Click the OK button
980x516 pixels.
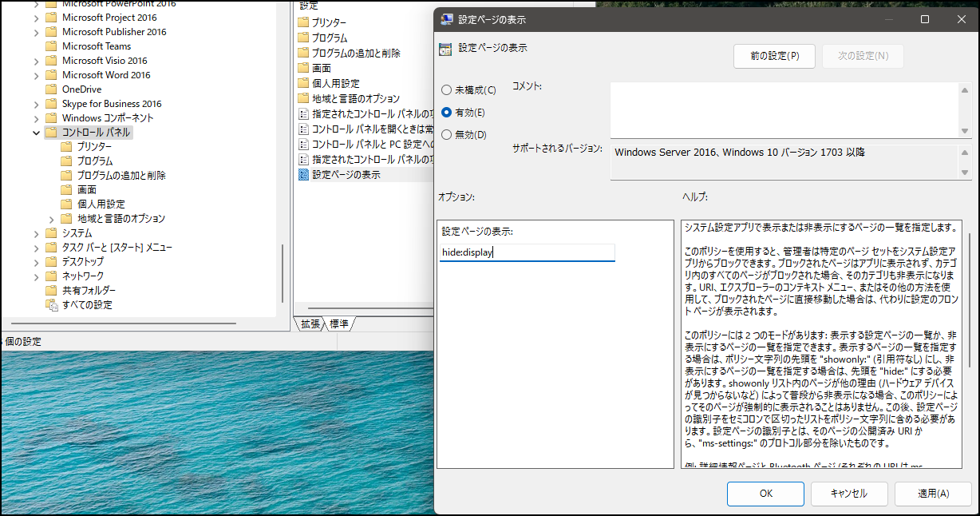(x=765, y=494)
